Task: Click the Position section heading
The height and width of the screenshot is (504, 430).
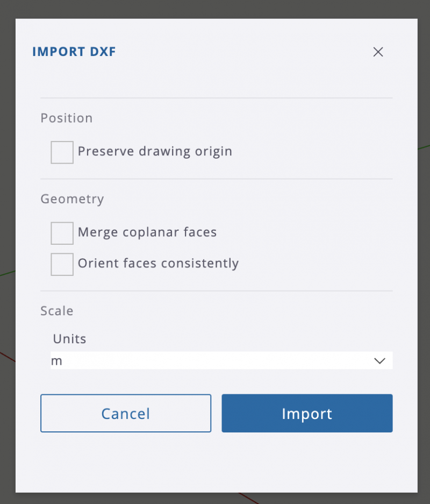Action: point(67,118)
